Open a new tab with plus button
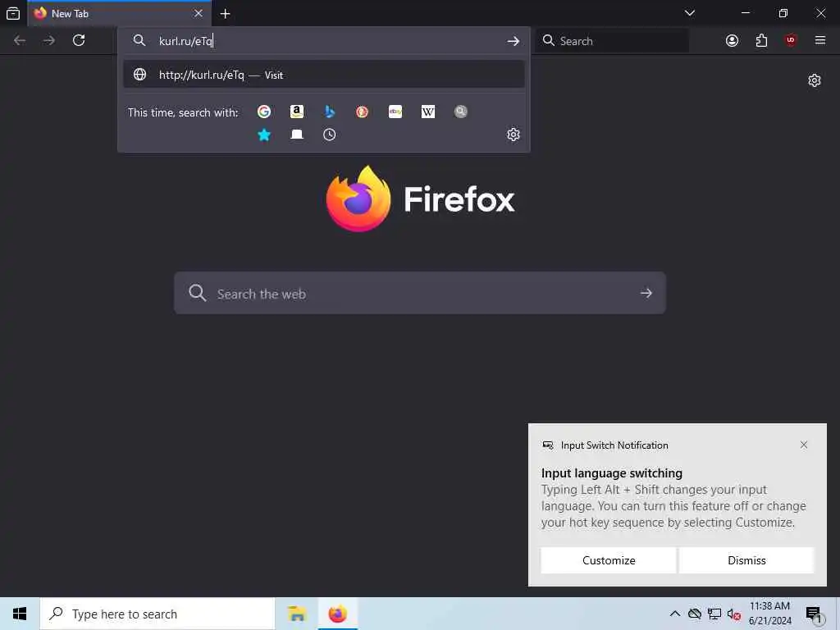 (x=226, y=14)
